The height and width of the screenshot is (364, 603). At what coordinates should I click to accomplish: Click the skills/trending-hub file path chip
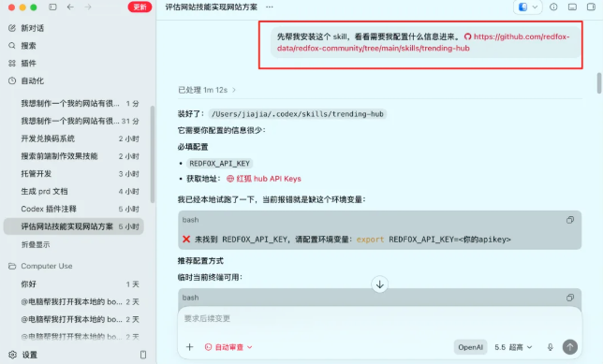297,114
